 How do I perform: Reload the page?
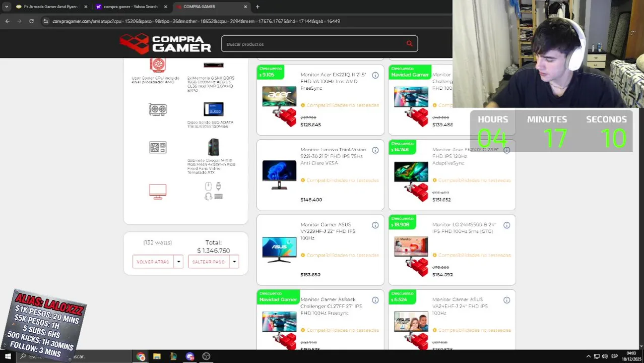click(x=31, y=21)
